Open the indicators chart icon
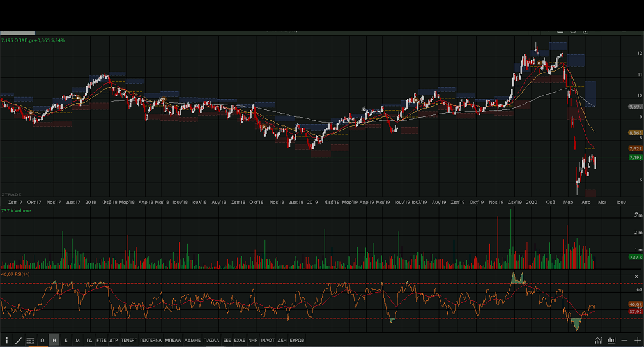 [599, 340]
